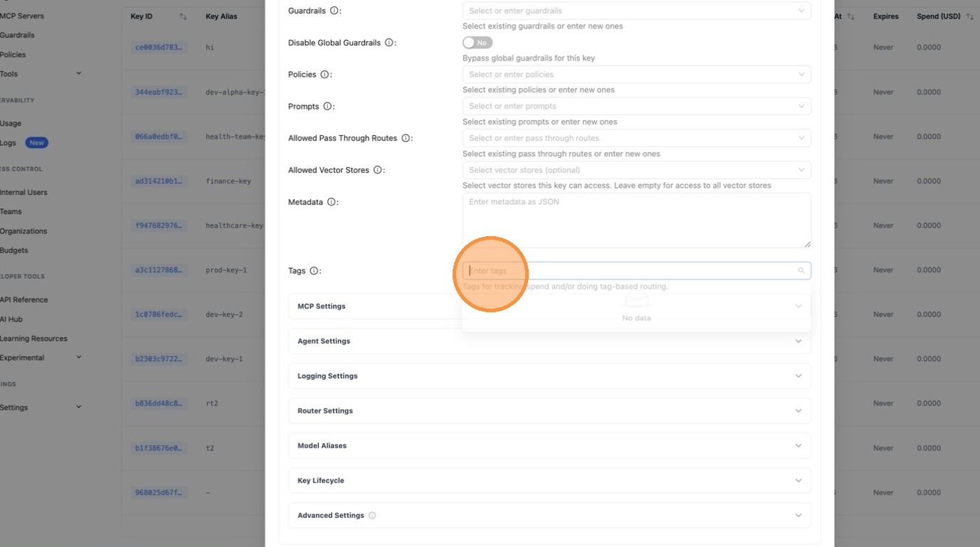Click the Allowed Pass Through Routes info icon
The width and height of the screenshot is (980, 547).
click(x=406, y=138)
